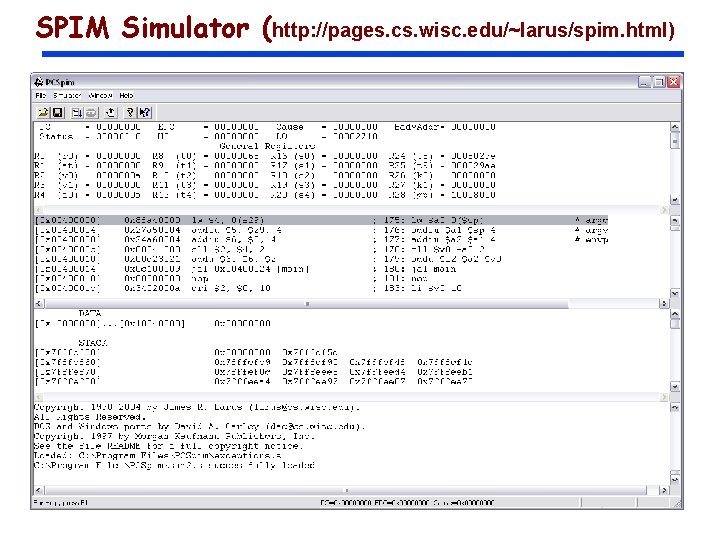Select the 'nop' instruction line
This screenshot has height=540, width=720.
(232, 279)
